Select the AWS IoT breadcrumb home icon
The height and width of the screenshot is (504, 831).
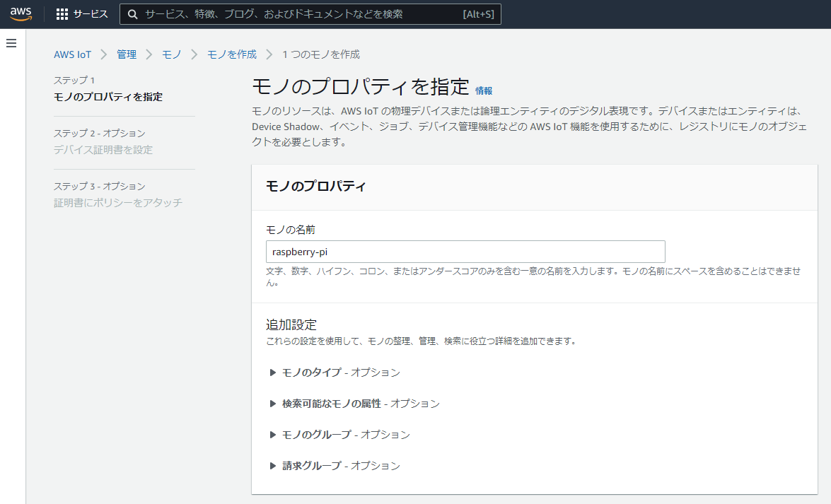pos(73,54)
